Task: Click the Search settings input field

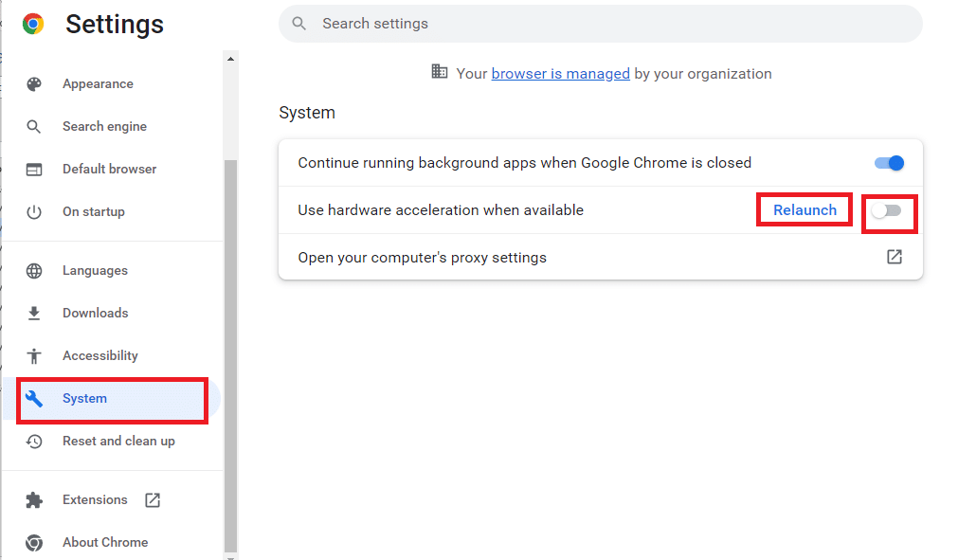Action: 601,24
